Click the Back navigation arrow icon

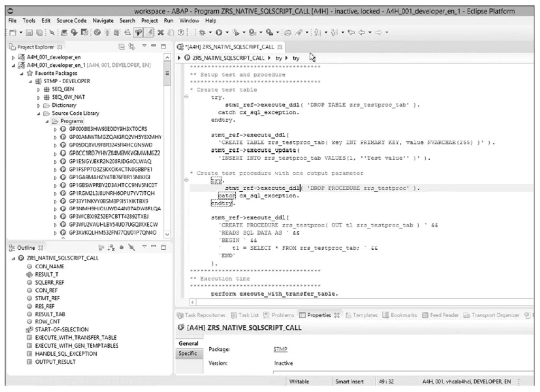[x=362, y=32]
